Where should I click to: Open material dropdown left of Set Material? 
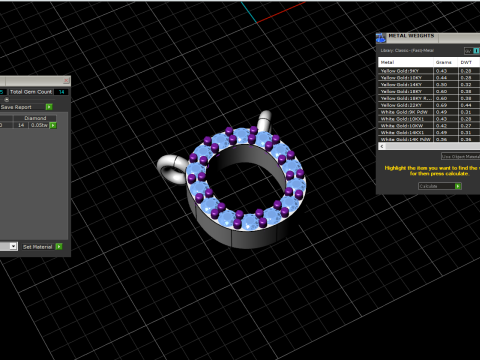[x=13, y=246]
